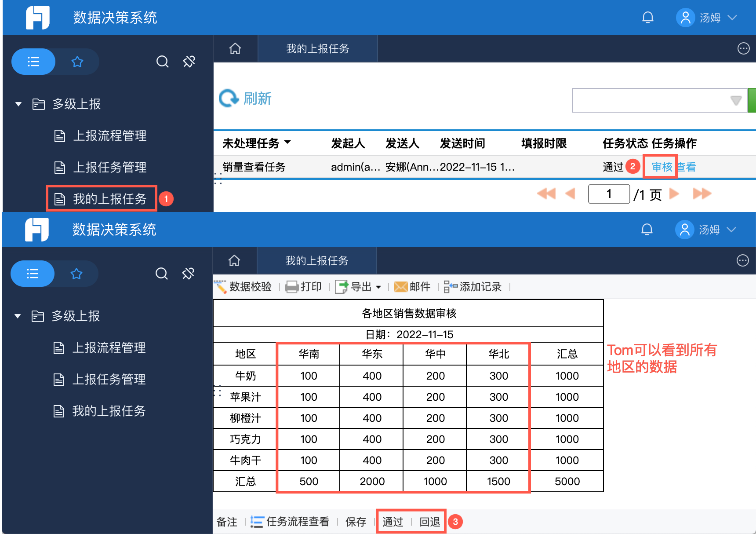
Task: Open the more options ellipsis in upper screenshot
Action: (743, 48)
